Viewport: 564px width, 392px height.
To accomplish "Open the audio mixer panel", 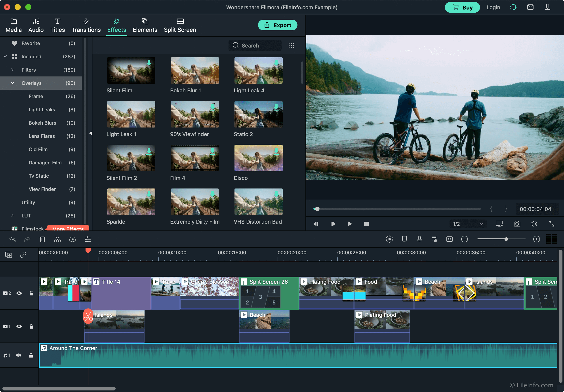I will 434,239.
